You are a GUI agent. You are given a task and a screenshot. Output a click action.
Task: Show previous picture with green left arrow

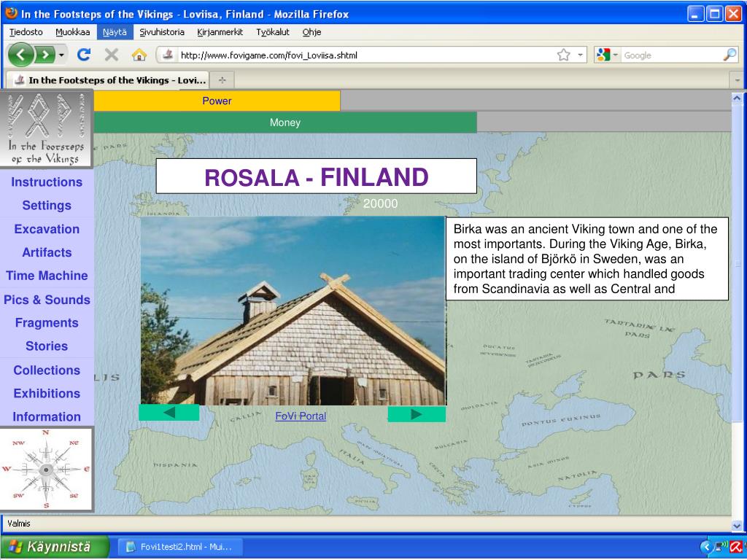coord(169,413)
